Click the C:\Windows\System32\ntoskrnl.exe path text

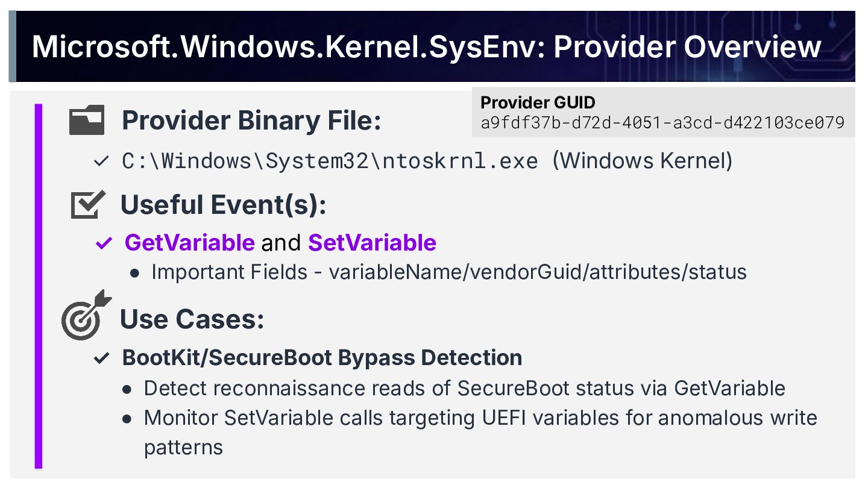(x=330, y=161)
